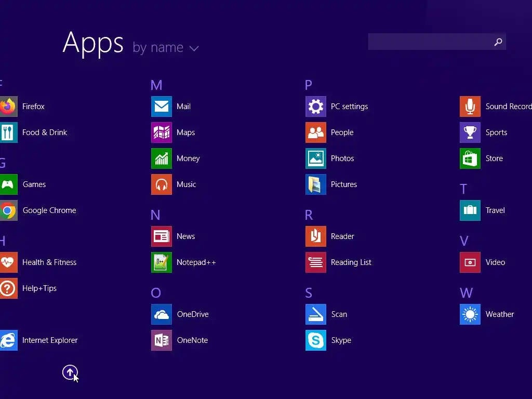The height and width of the screenshot is (399, 532).
Task: Open the Maps app icon
Action: tap(162, 132)
